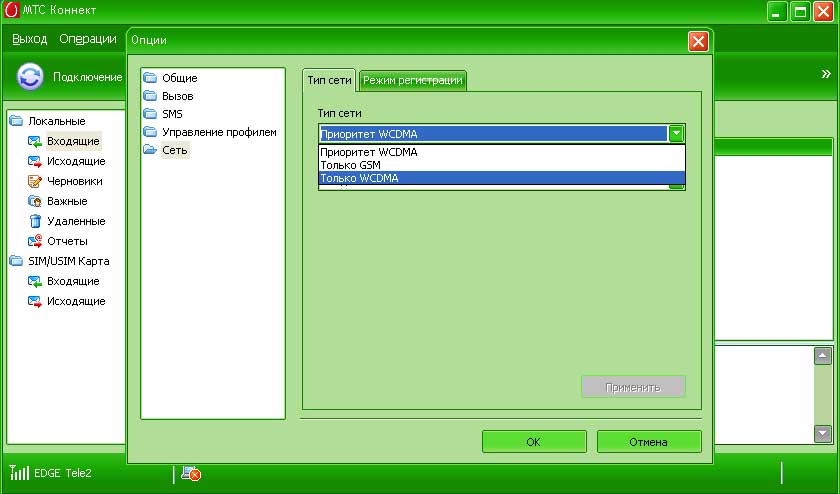This screenshot has height=494, width=840.
Task: Click the disconnected network status icon
Action: 191,473
